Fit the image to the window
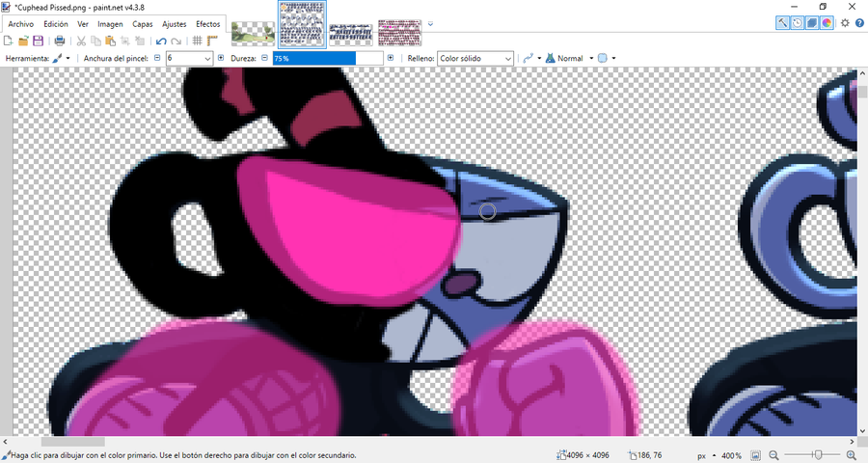Screen dimensions: 868x463 (x=755, y=455)
